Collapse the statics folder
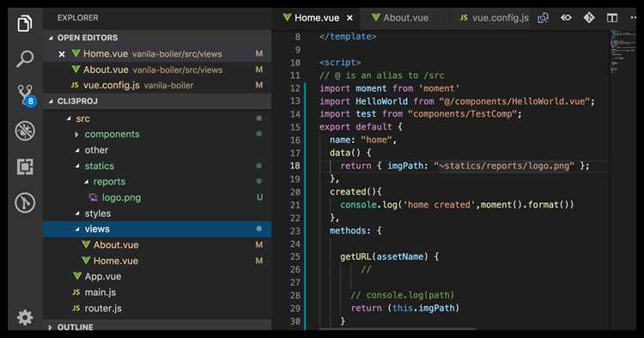 [77, 166]
